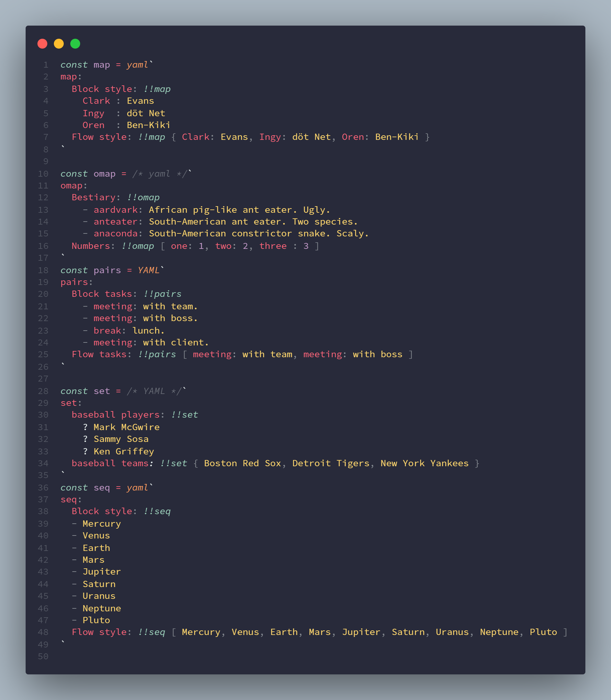Select 'Ken Griffey' on line 33
Screen dimensions: 611x700
pos(124,451)
